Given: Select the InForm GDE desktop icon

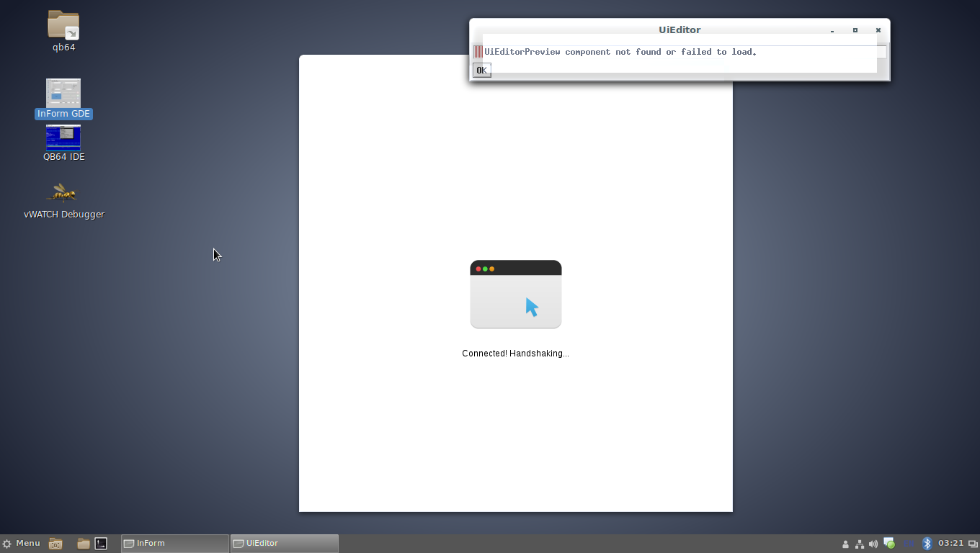Looking at the screenshot, I should pyautogui.click(x=63, y=94).
